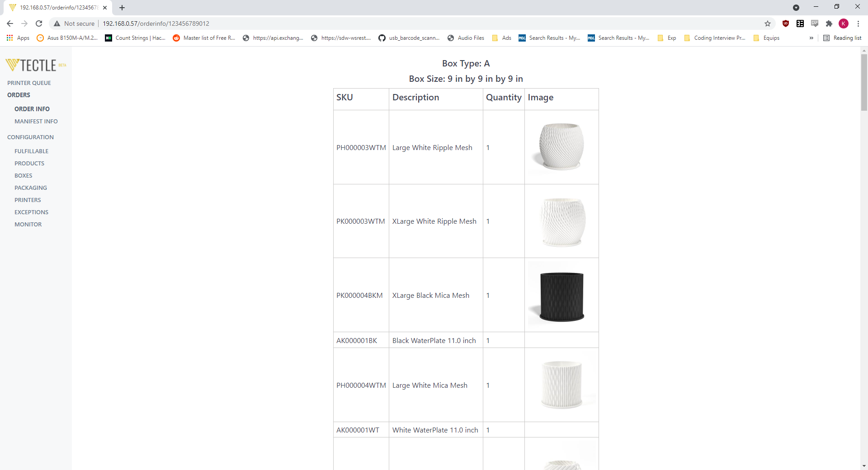The height and width of the screenshot is (470, 868).
Task: Open the Chrome three-dot menu
Action: click(858, 23)
